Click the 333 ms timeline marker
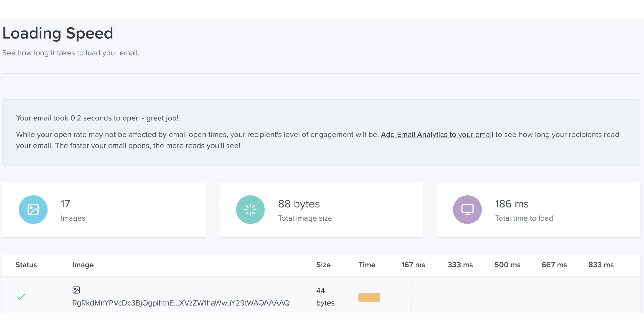644x332 pixels. (460, 265)
